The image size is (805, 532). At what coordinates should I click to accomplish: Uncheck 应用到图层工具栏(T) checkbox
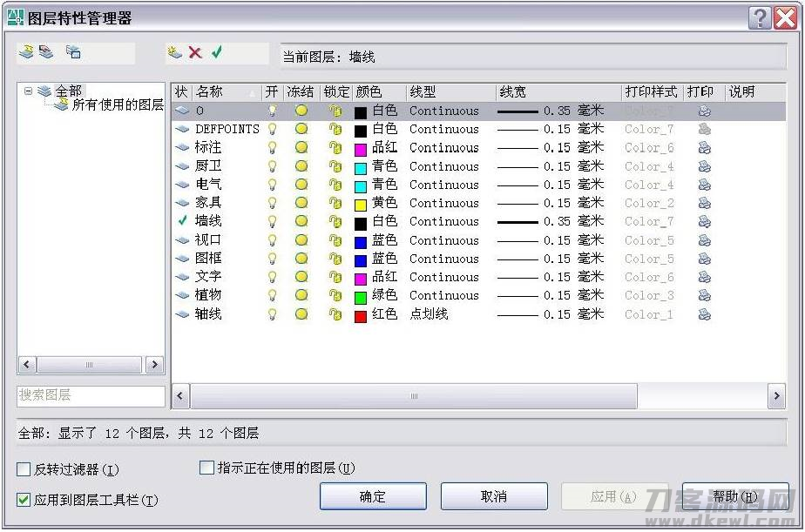24,500
